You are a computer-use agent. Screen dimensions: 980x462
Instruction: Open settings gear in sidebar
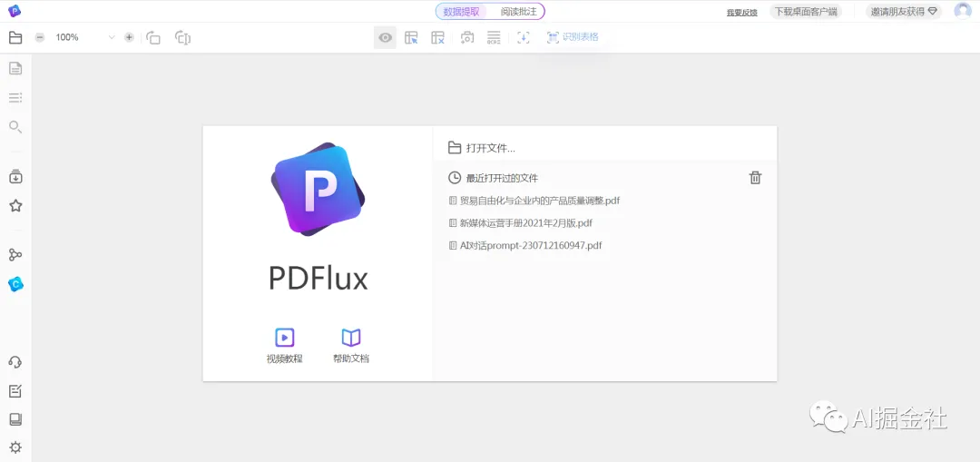tap(15, 447)
